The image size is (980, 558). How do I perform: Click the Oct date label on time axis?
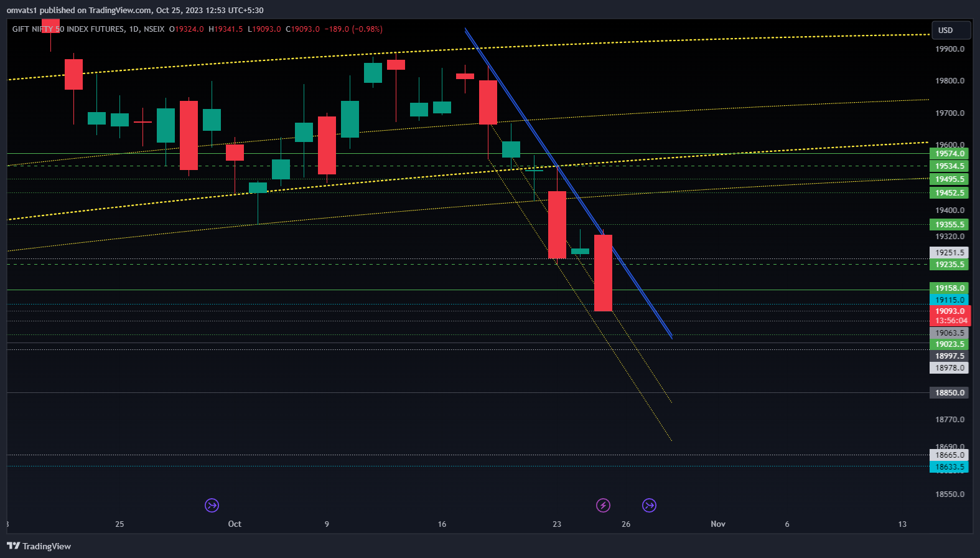(x=235, y=524)
